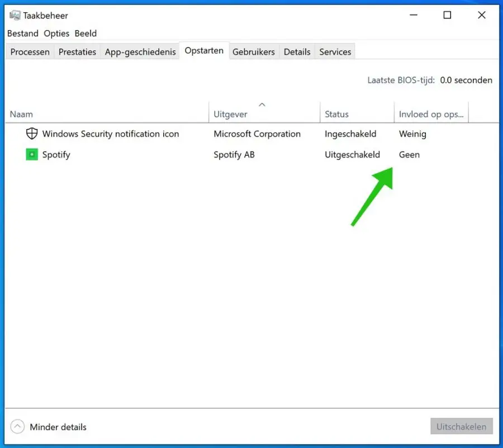Switch to the Processen tab
The width and height of the screenshot is (503, 448).
click(30, 51)
